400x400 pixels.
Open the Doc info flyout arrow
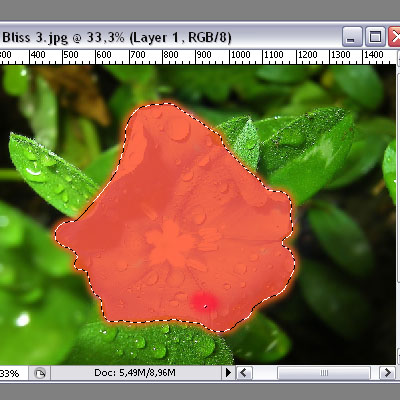228,373
